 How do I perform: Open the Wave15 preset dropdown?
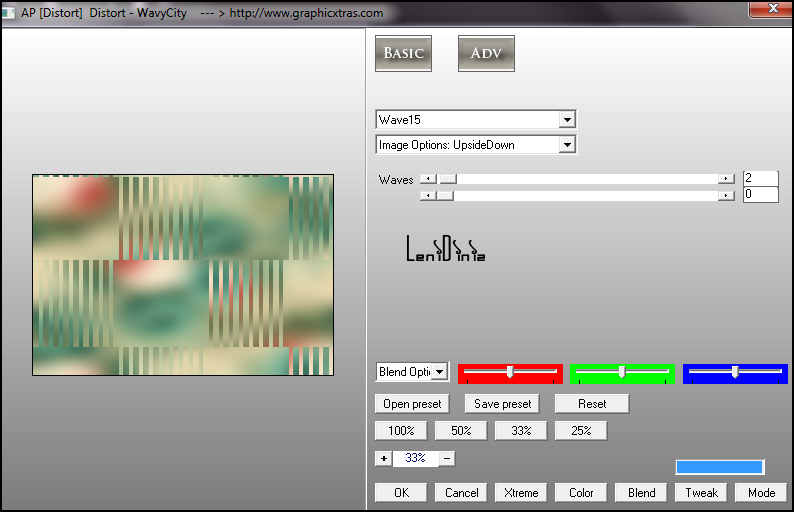pyautogui.click(x=567, y=120)
